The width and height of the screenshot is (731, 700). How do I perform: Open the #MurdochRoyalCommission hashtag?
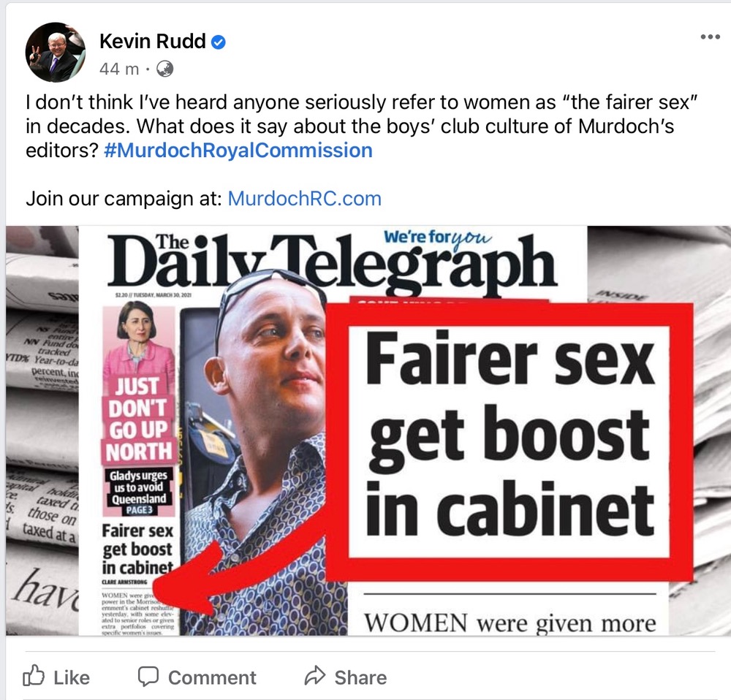pyautogui.click(x=238, y=151)
